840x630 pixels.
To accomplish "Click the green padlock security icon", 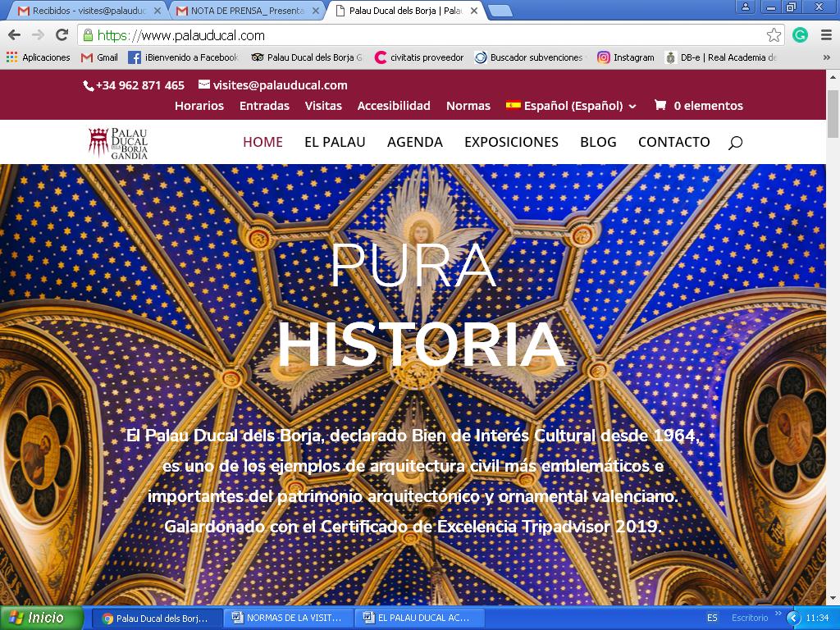I will coord(88,35).
